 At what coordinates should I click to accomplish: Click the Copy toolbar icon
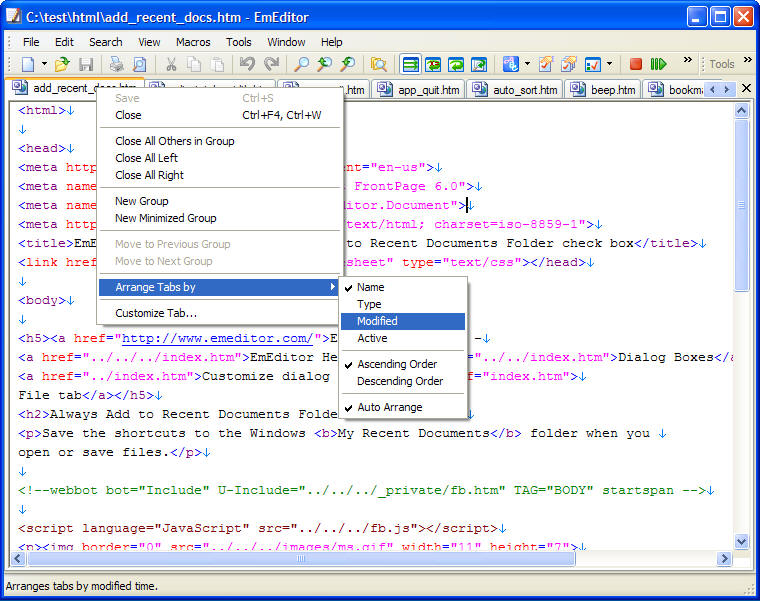pyautogui.click(x=194, y=64)
